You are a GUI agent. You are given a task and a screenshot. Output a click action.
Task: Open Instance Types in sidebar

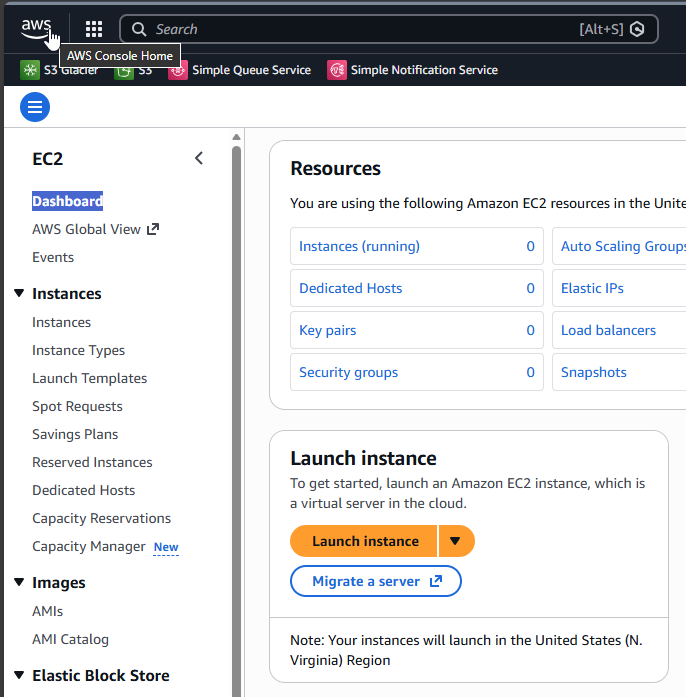78,350
